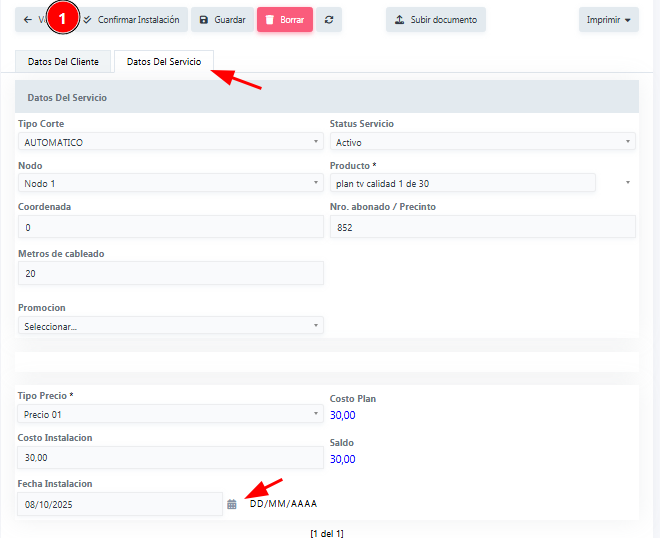Open the Nodo dropdown
The width and height of the screenshot is (660, 538).
point(170,184)
